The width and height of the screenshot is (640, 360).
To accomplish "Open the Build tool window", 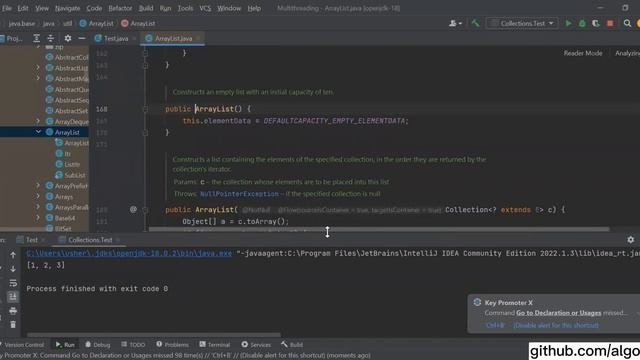I will pyautogui.click(x=292, y=345).
